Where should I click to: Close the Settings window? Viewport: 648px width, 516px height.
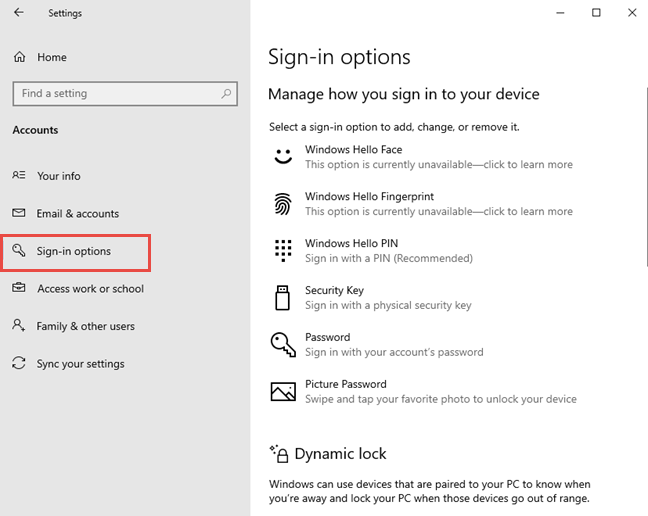pos(632,13)
